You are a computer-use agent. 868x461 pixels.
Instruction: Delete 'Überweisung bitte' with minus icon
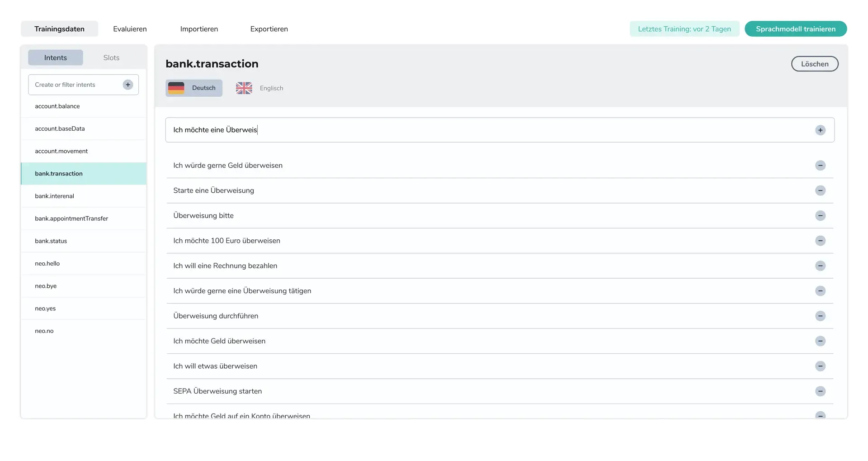[x=820, y=216]
